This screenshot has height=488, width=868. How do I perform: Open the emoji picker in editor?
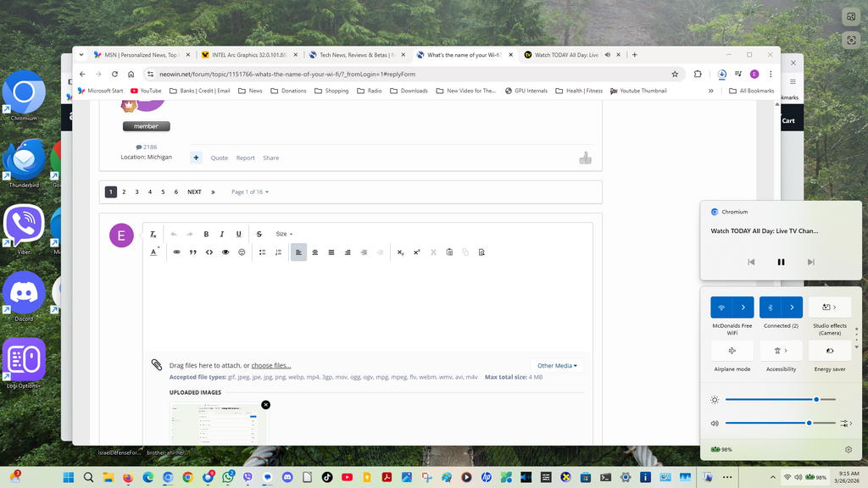tap(242, 252)
